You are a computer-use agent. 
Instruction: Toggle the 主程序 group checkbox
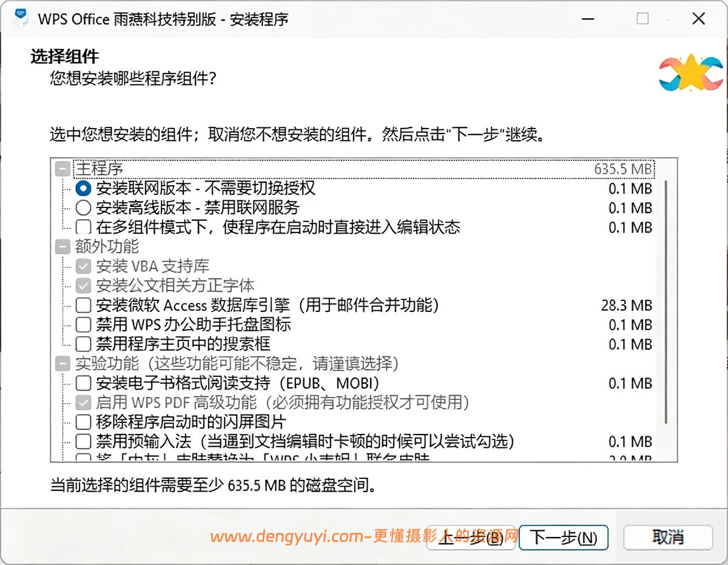[x=62, y=169]
